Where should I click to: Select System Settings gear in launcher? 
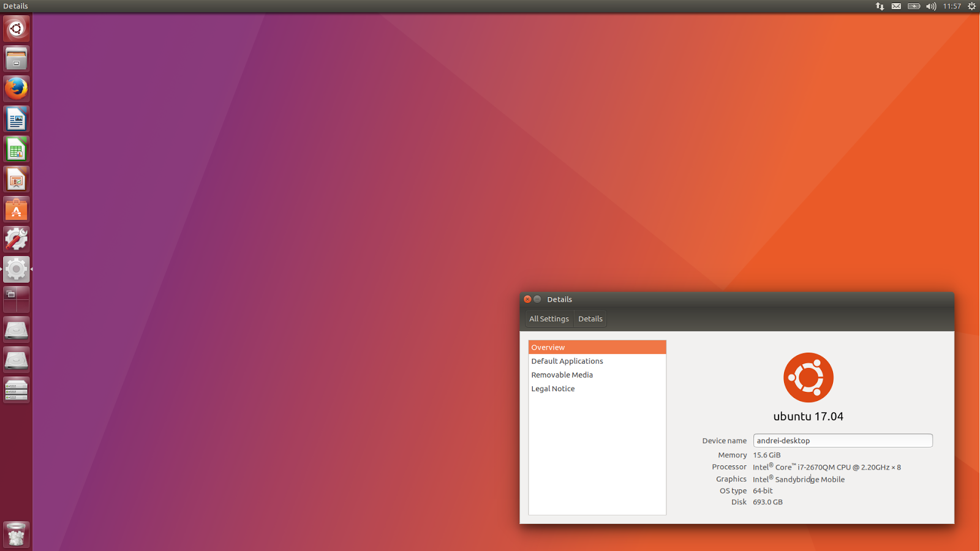pos(16,269)
